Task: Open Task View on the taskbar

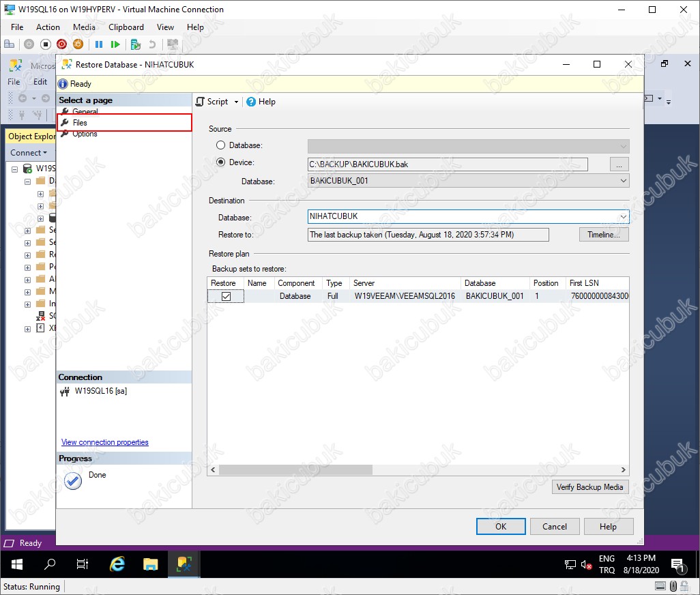Action: click(x=83, y=564)
